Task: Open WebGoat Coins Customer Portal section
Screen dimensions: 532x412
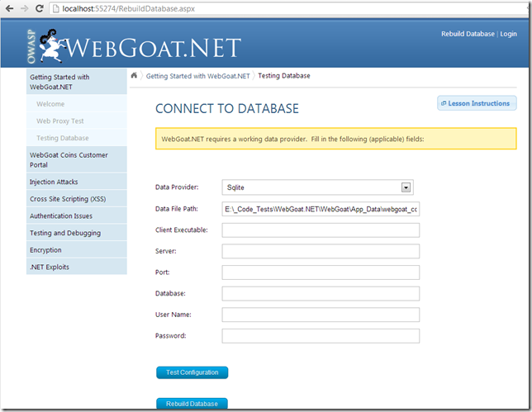Action: click(77, 159)
